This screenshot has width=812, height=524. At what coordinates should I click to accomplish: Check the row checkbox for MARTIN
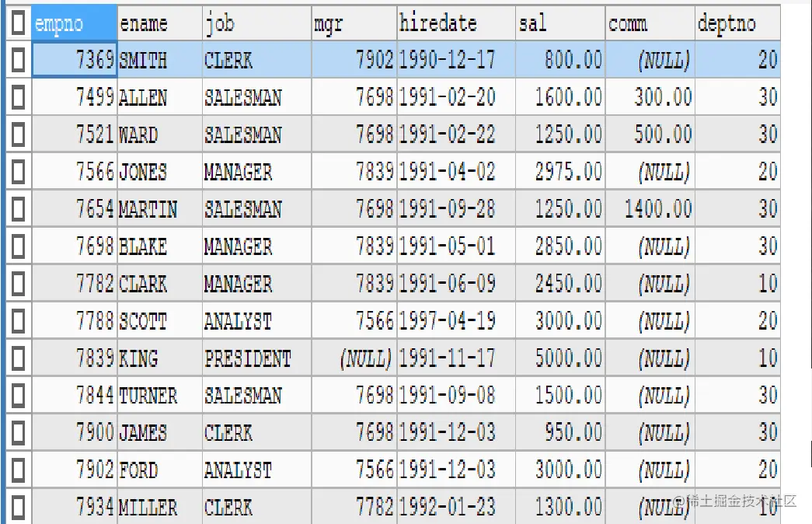18,209
